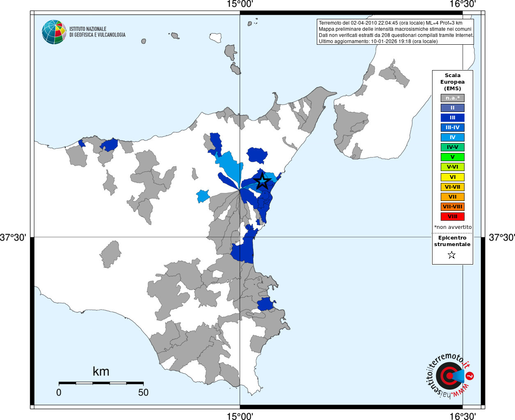Screen dimensions: 515x420
Task: Click the left 37°30' latitude label
Action: click(13, 237)
